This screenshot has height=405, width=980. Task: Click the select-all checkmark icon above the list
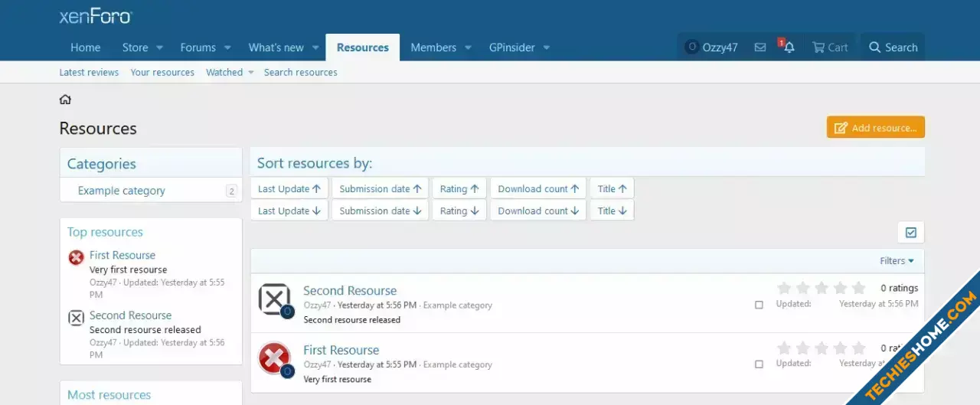(911, 232)
